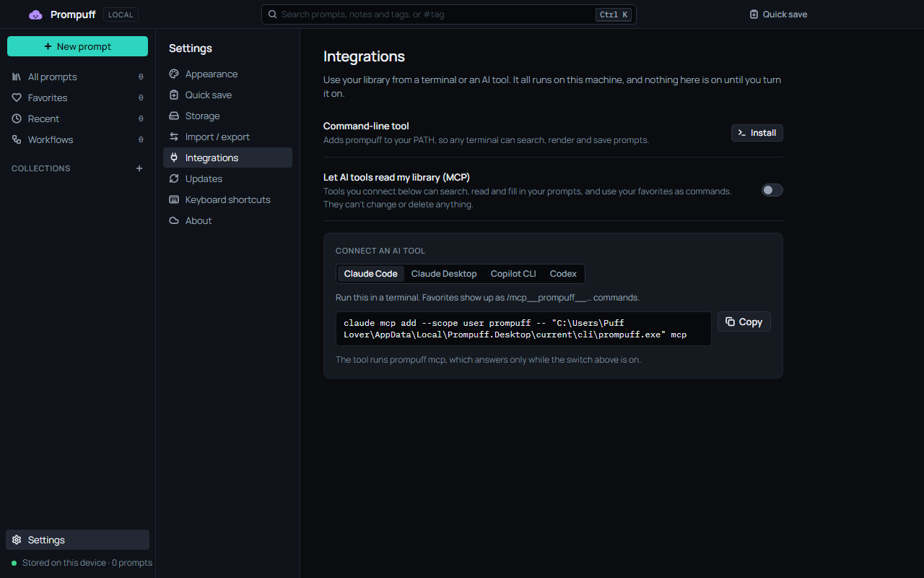Click the Settings gear icon
The height and width of the screenshot is (578, 924).
[x=17, y=540]
